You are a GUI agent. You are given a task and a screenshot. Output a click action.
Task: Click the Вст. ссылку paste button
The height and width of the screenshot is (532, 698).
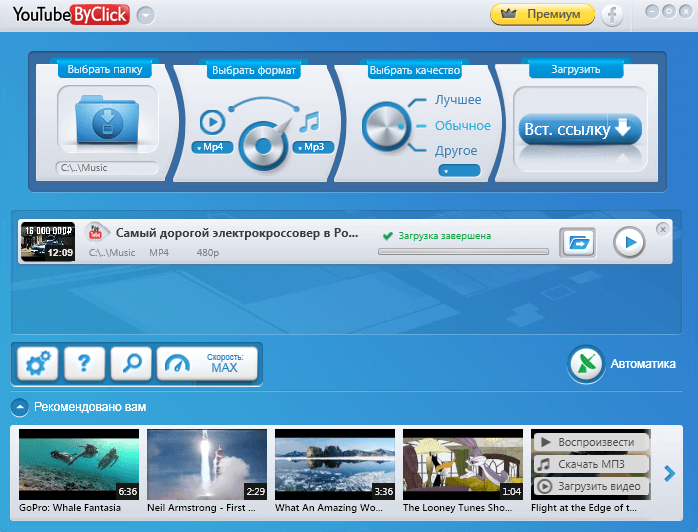tap(577, 130)
